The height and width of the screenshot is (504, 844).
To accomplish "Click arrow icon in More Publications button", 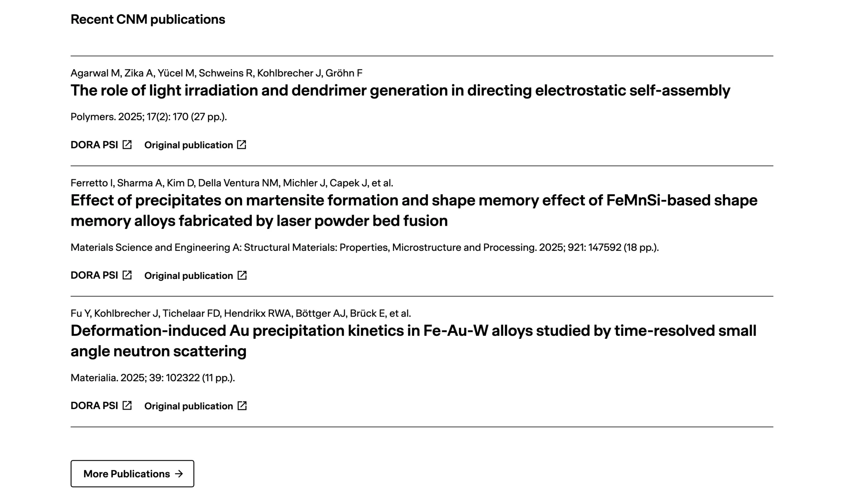I will (x=179, y=474).
